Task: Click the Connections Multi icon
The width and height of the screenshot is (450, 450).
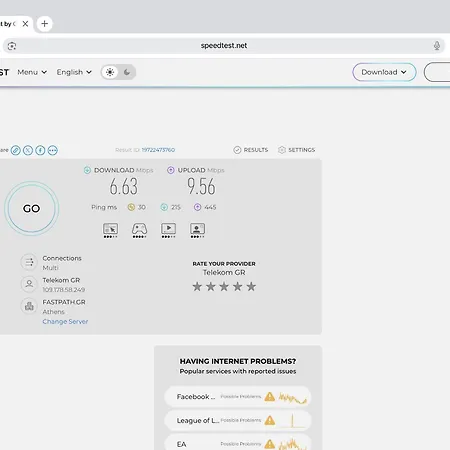Action: [29, 262]
